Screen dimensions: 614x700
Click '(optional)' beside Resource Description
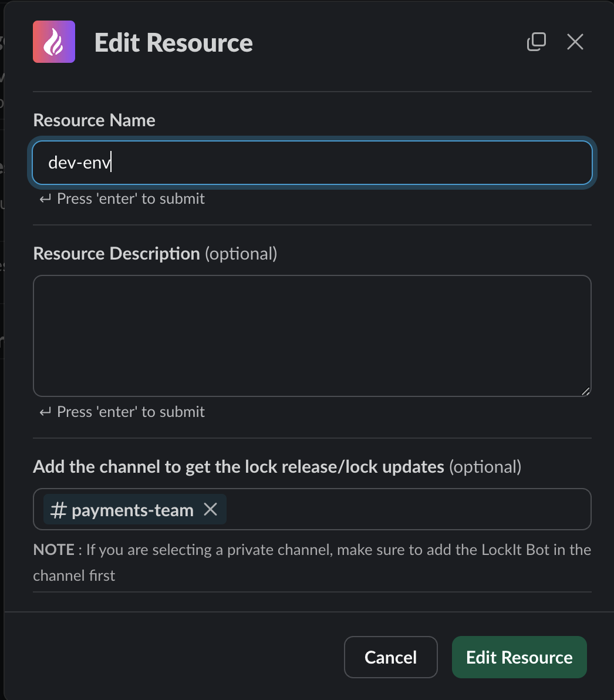241,254
